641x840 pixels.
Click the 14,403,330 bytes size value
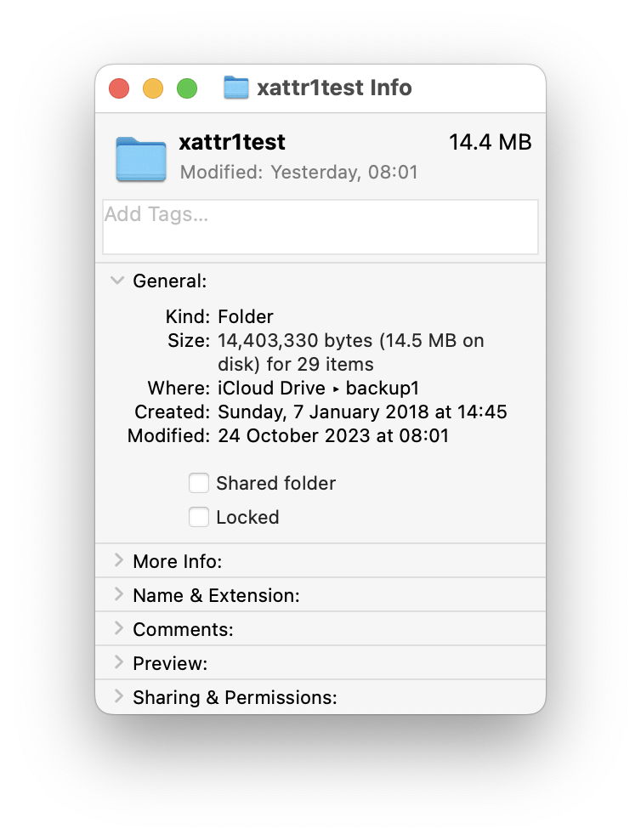[350, 341]
